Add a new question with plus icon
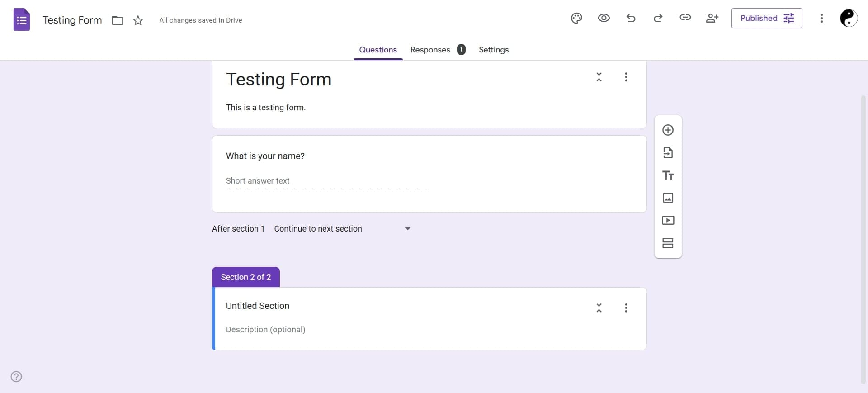The image size is (868, 393). 668,130
